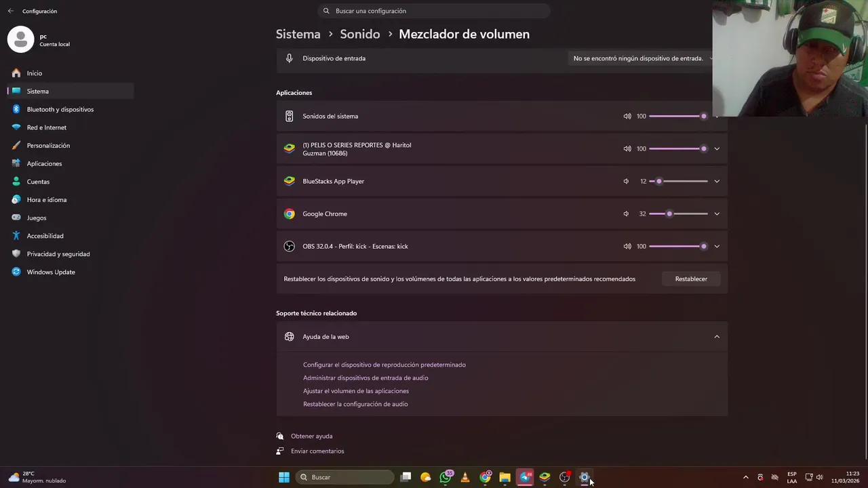Click the Sonidos del sistema volume slider
Screen dimensions: 868x488
pyautogui.click(x=678, y=116)
